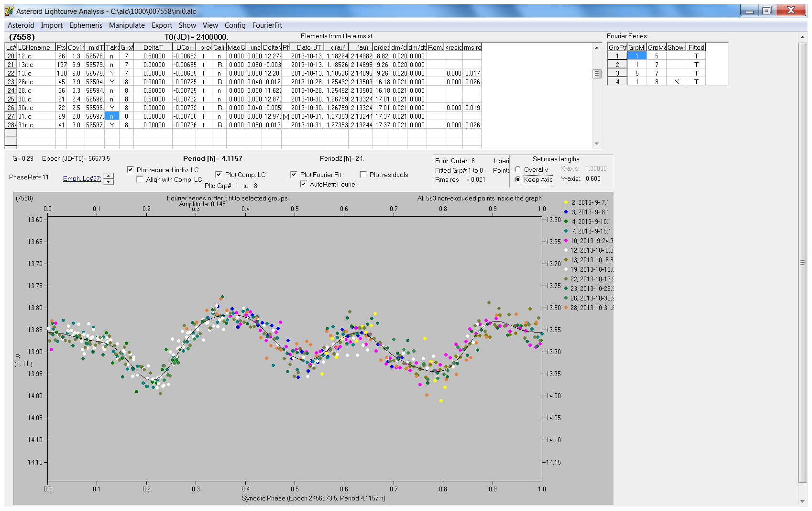
Task: Click legend entry 28; 2013-10-31.8
Action: 592,308
